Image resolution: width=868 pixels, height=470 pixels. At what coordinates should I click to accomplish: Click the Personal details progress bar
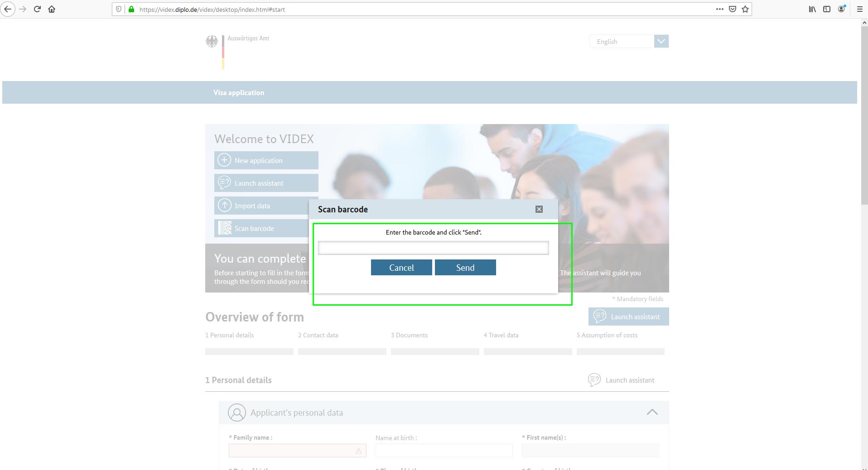pos(249,351)
